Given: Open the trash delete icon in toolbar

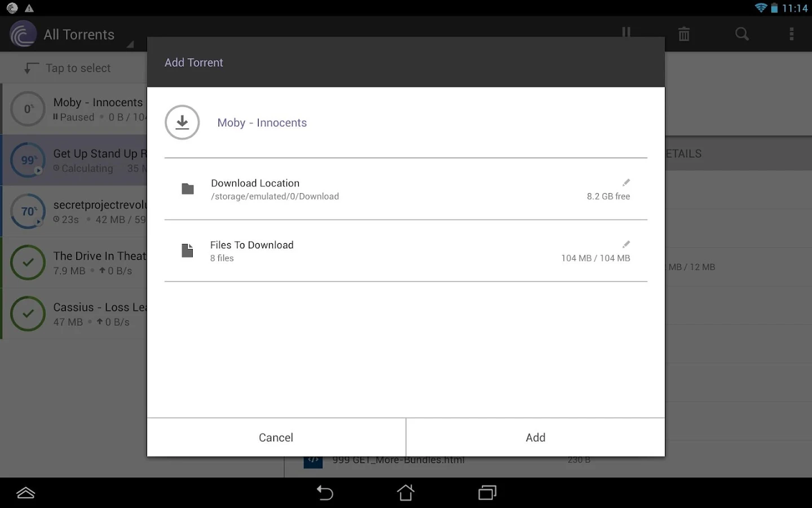Looking at the screenshot, I should pos(684,34).
